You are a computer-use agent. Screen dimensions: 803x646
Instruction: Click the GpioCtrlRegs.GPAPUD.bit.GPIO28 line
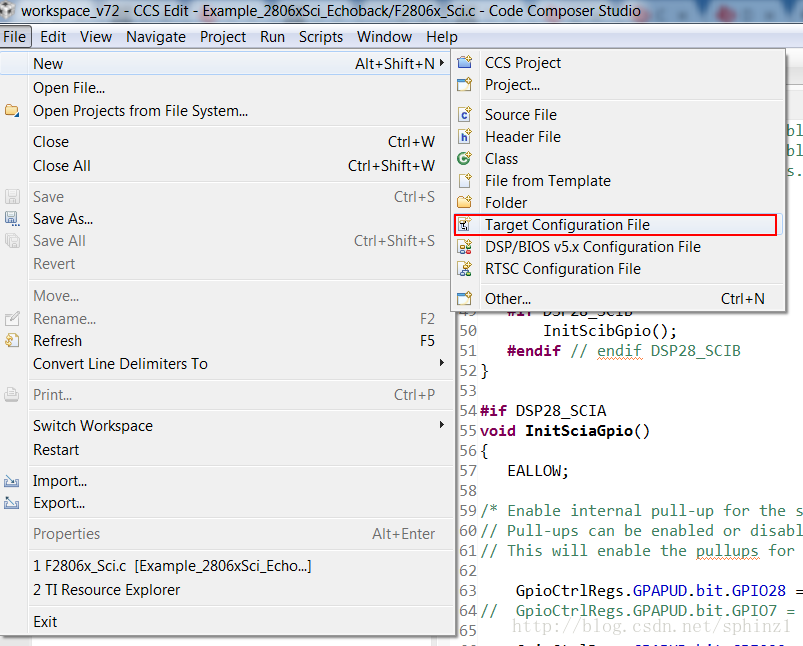[650, 591]
